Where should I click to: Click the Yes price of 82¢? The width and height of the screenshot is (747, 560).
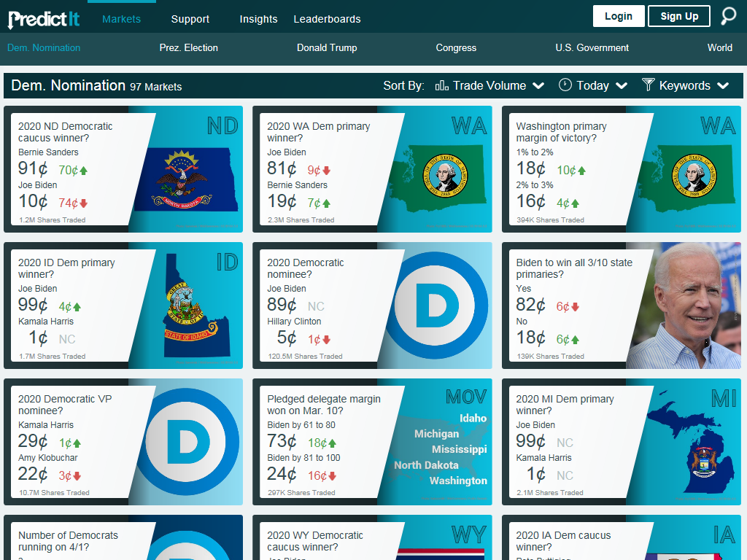pyautogui.click(x=531, y=305)
